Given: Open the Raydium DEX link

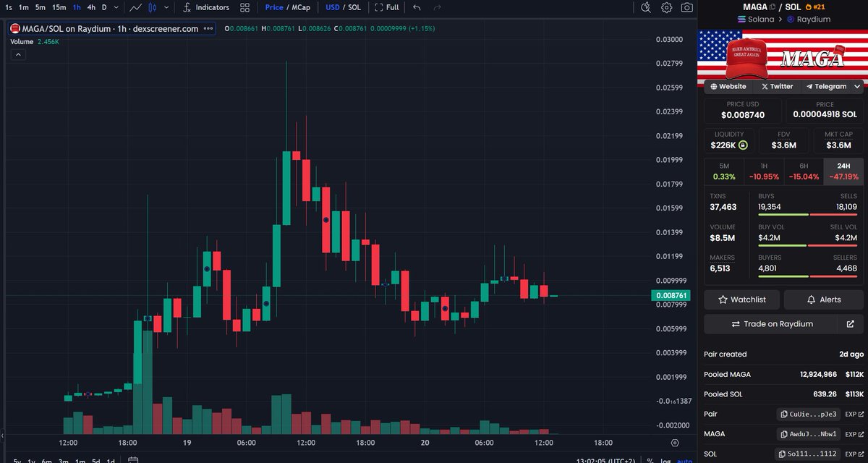Looking at the screenshot, I should [x=807, y=19].
